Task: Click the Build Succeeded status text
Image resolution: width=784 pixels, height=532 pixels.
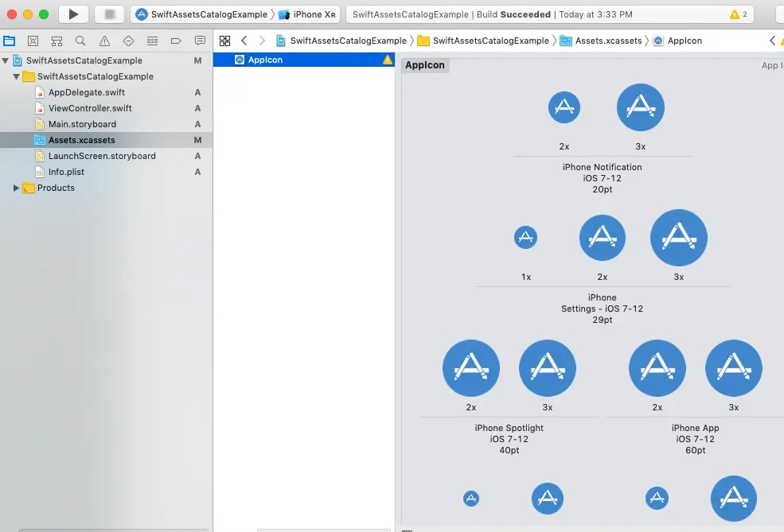Action: pyautogui.click(x=513, y=14)
